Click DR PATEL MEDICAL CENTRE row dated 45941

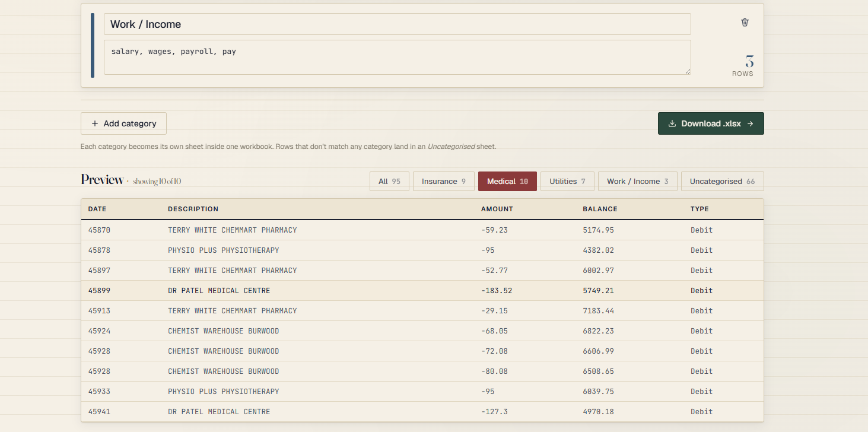[422, 412]
